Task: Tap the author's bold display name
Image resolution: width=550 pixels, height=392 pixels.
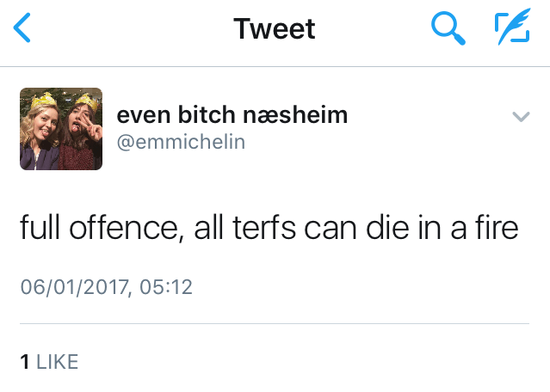Action: [232, 114]
